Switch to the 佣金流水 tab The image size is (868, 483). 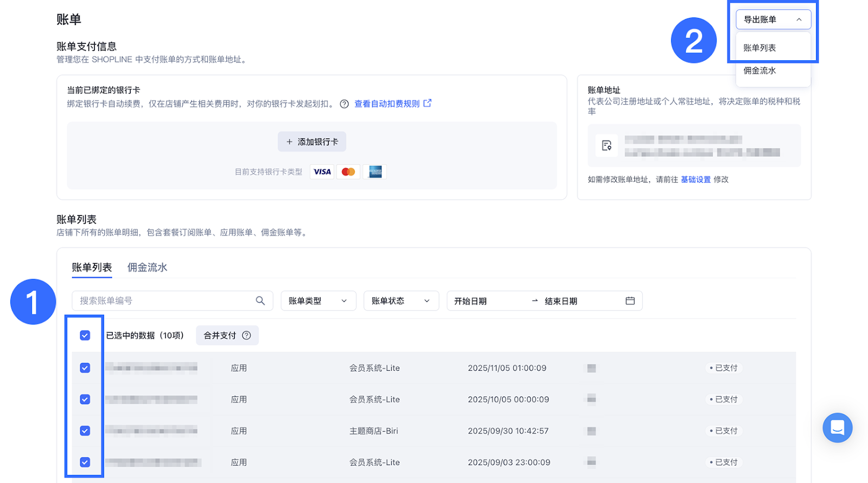tap(147, 268)
